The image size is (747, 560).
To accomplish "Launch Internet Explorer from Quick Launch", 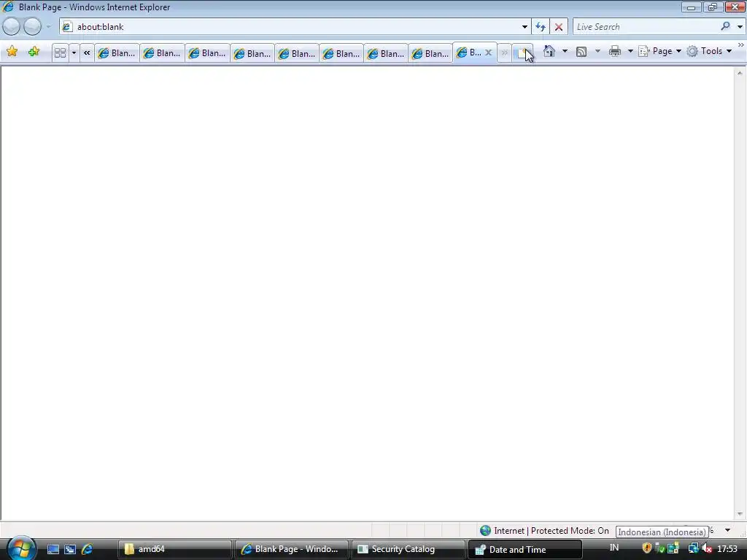I will pos(88,549).
